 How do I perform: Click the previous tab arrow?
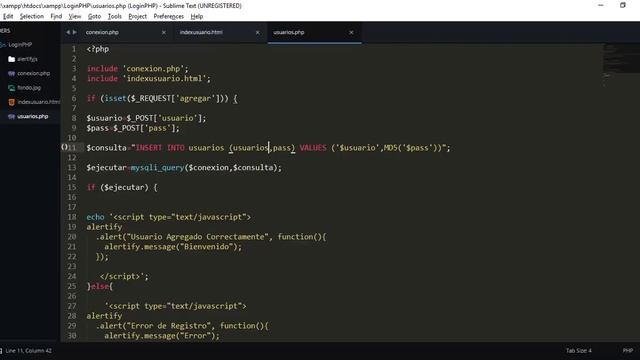[68, 32]
